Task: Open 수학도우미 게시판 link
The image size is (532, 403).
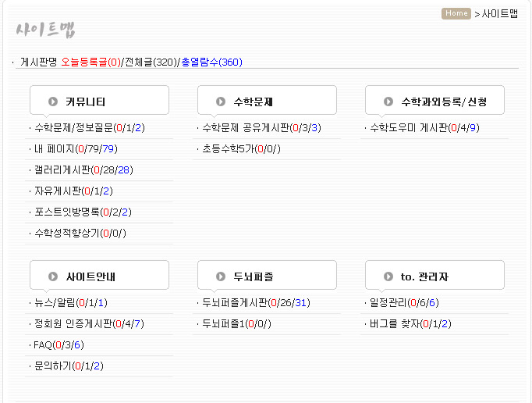Action: (410, 127)
